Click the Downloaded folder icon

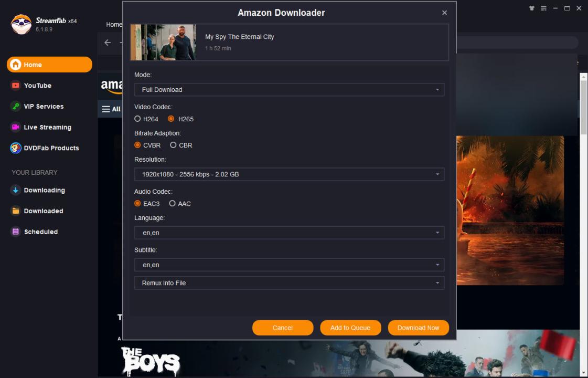click(x=15, y=211)
